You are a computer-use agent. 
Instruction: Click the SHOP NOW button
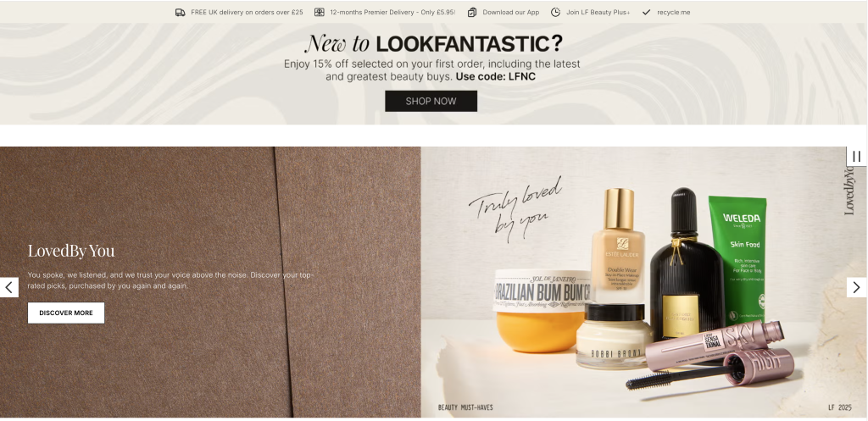[431, 102]
